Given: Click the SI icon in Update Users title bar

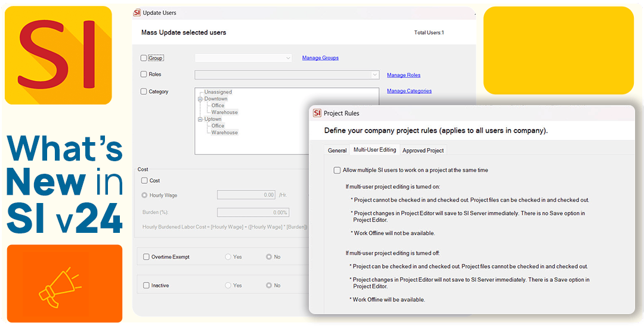Looking at the screenshot, I should tap(137, 13).
